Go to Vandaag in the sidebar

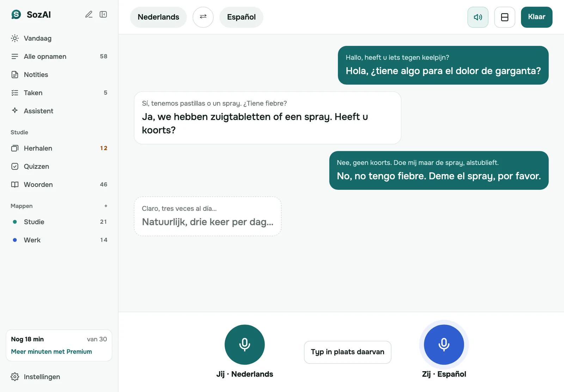pyautogui.click(x=59, y=38)
